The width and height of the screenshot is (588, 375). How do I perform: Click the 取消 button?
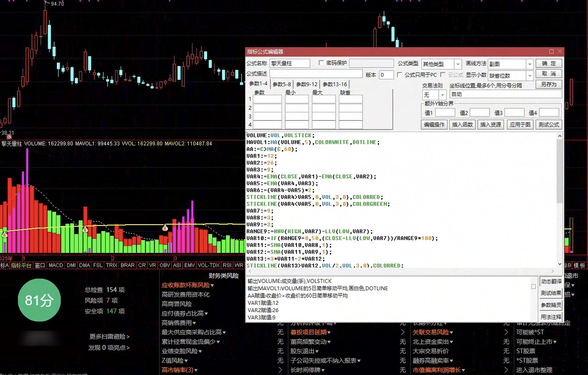click(x=549, y=74)
